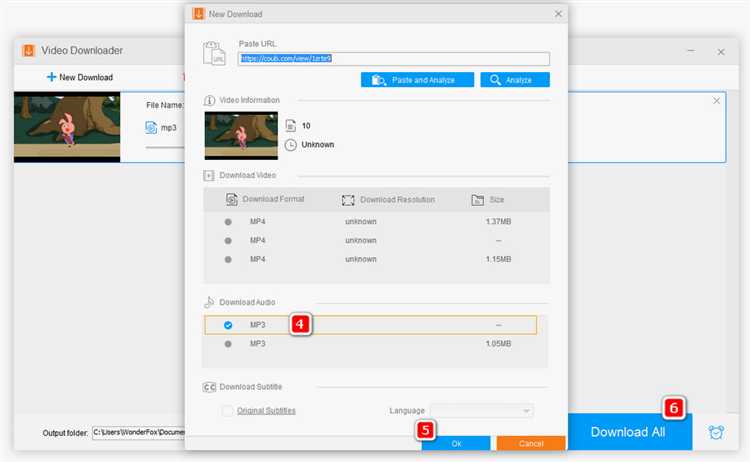
Task: Confirm with the Ok button
Action: [x=456, y=443]
